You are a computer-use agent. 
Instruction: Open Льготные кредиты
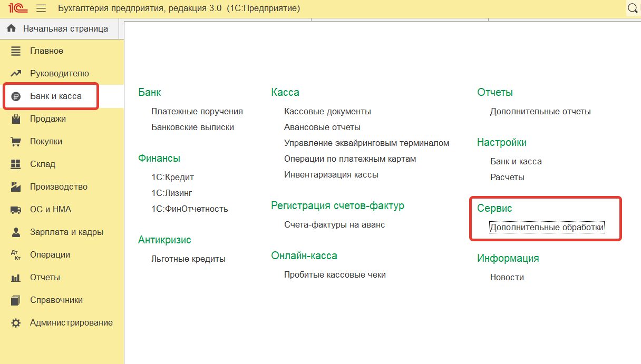[x=188, y=259]
